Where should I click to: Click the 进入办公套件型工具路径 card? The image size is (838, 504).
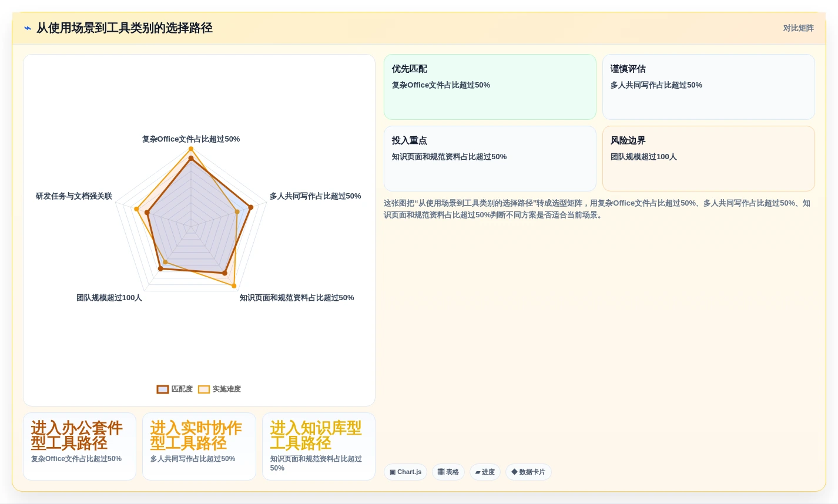[x=80, y=446]
